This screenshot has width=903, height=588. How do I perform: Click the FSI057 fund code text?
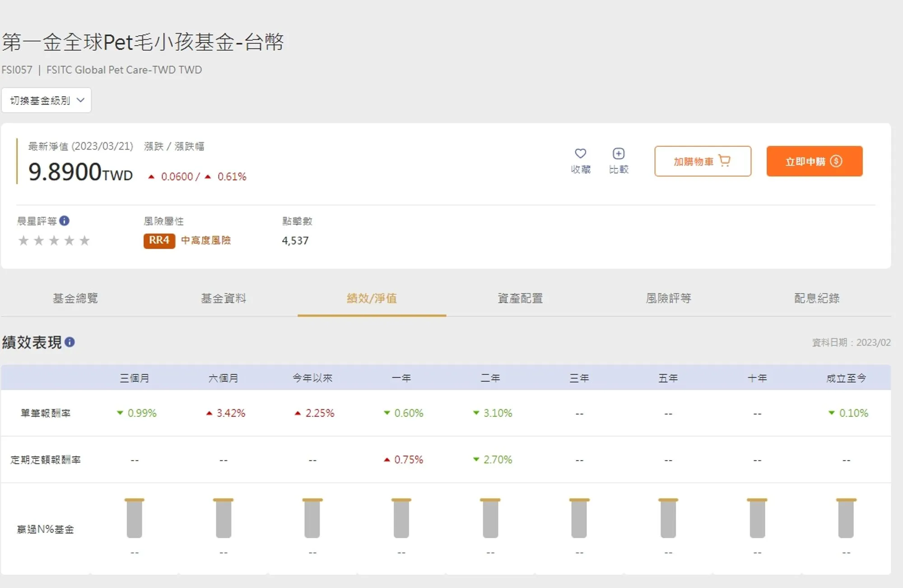tap(17, 70)
